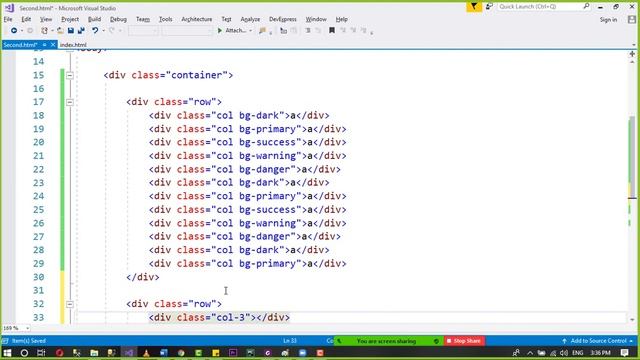The height and width of the screenshot is (360, 640).
Task: Close the Second.html tab
Action: pos(53,45)
